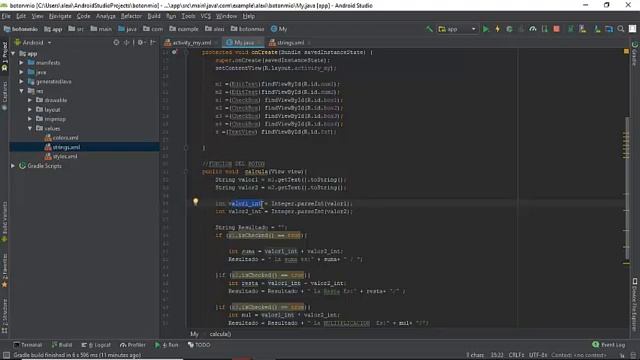
Task: Switch to the strings.xml editor tab
Action: [x=290, y=42]
